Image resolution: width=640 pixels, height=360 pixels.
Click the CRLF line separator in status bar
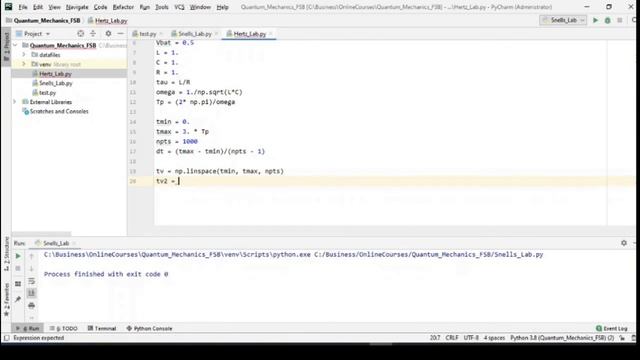[x=452, y=338]
